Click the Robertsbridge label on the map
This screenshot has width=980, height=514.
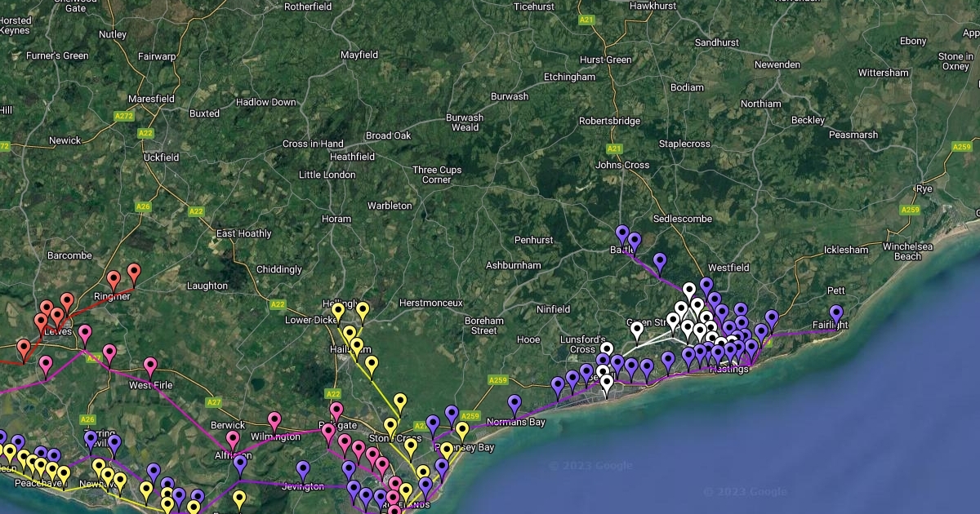(609, 121)
